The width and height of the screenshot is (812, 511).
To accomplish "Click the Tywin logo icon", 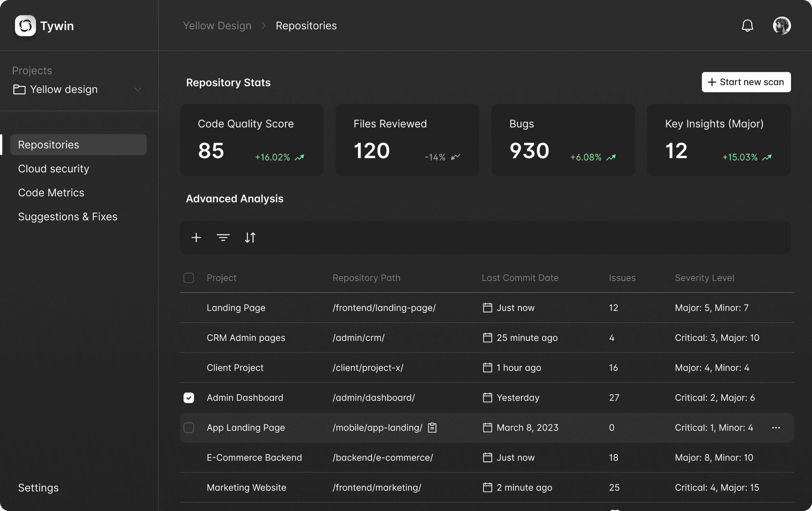I will pyautogui.click(x=25, y=26).
